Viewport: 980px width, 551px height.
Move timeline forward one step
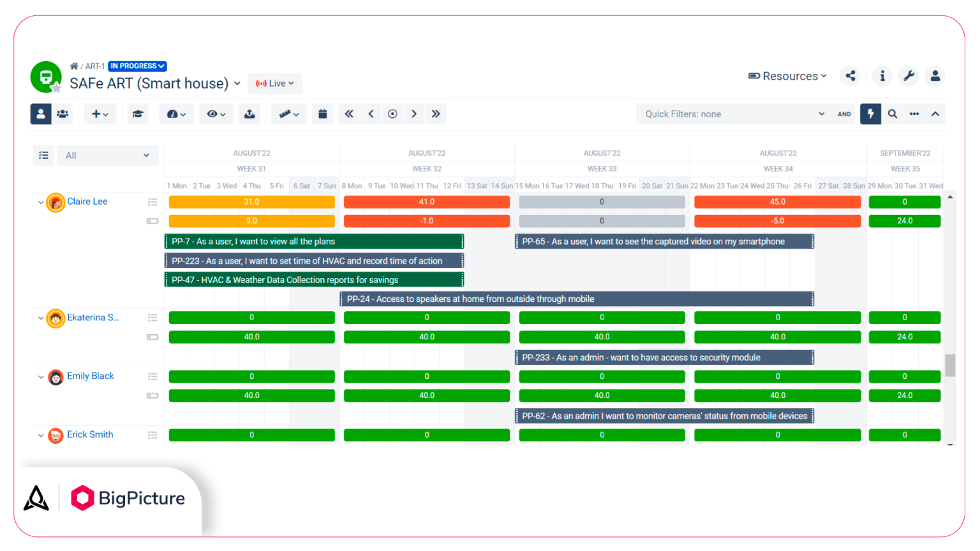[x=414, y=114]
